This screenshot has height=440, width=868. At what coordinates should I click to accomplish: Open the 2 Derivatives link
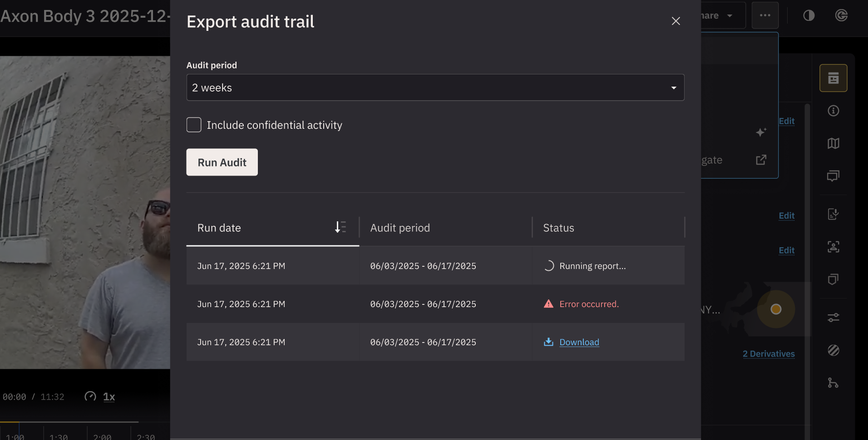pyautogui.click(x=768, y=354)
